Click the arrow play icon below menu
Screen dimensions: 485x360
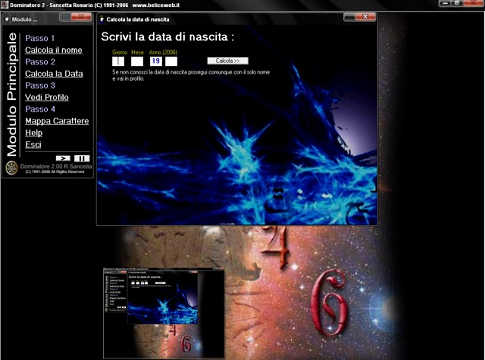[x=63, y=158]
